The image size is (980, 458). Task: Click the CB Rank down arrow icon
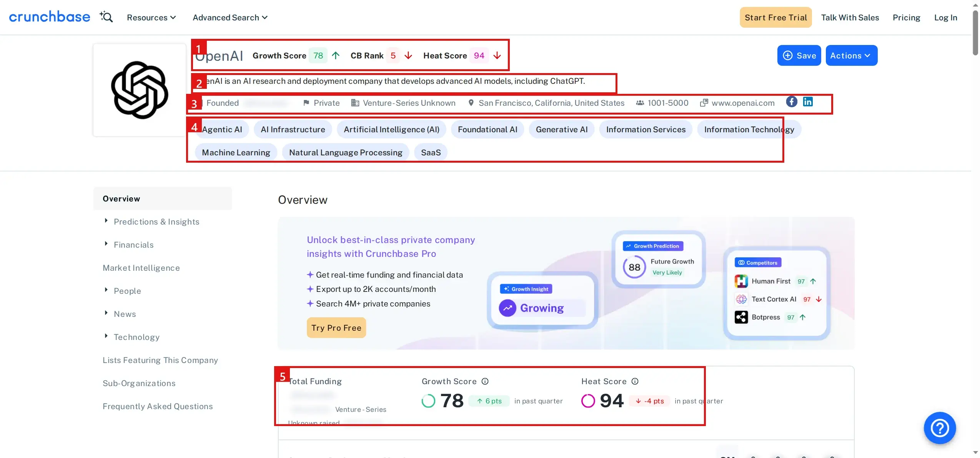[x=408, y=56]
